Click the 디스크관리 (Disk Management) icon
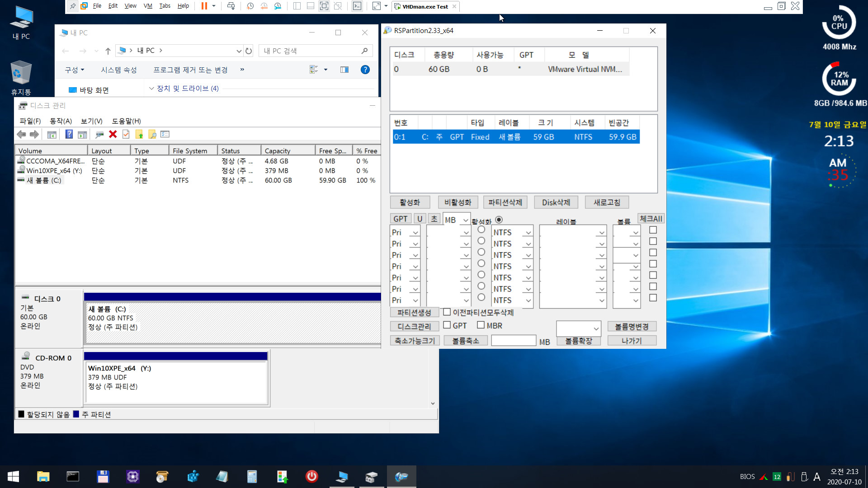Image resolution: width=868 pixels, height=488 pixels. tap(414, 325)
